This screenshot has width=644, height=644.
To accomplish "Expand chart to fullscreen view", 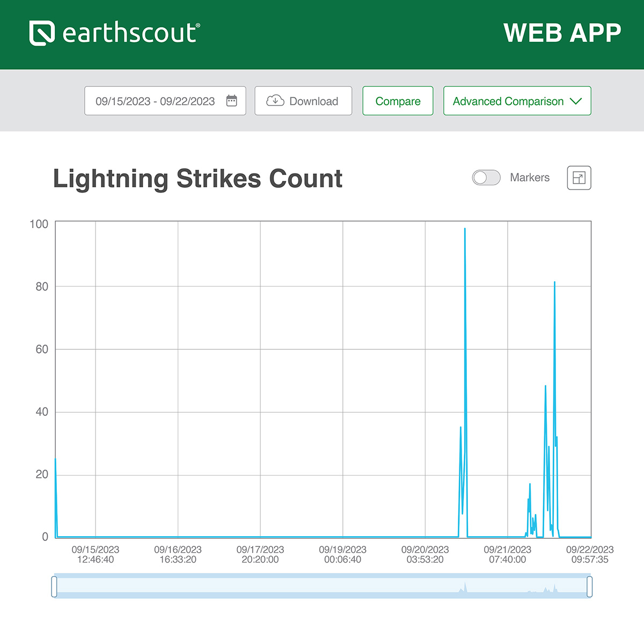I will (579, 178).
